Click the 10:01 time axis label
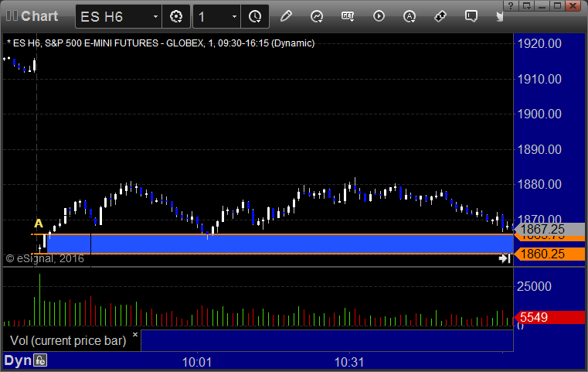 tap(197, 362)
